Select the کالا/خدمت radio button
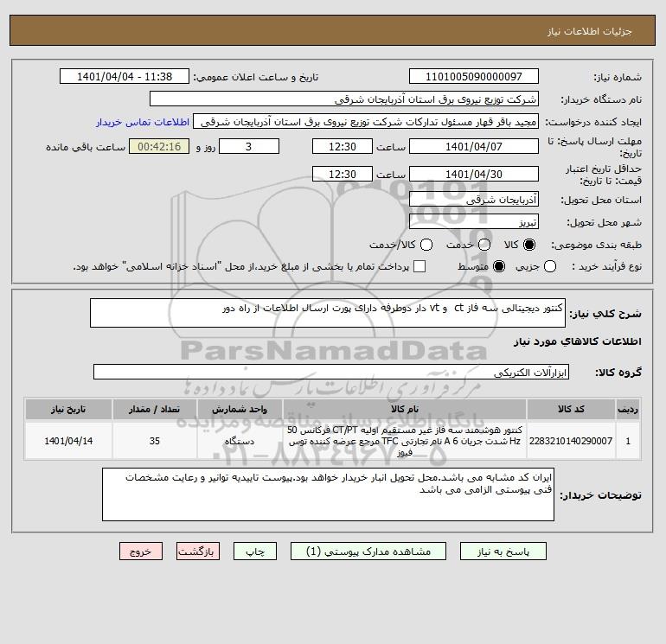The height and width of the screenshot is (644, 666). pyautogui.click(x=426, y=245)
